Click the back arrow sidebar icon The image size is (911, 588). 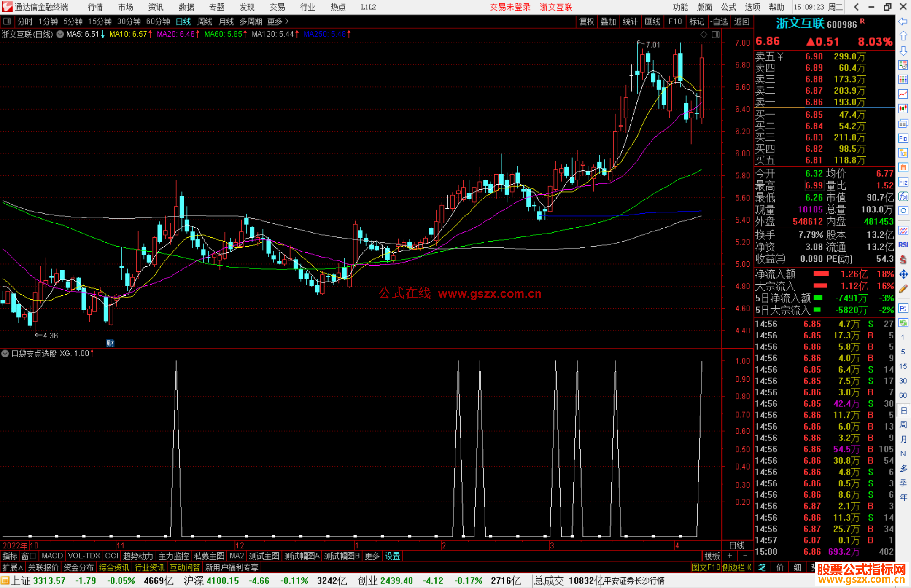(x=903, y=21)
